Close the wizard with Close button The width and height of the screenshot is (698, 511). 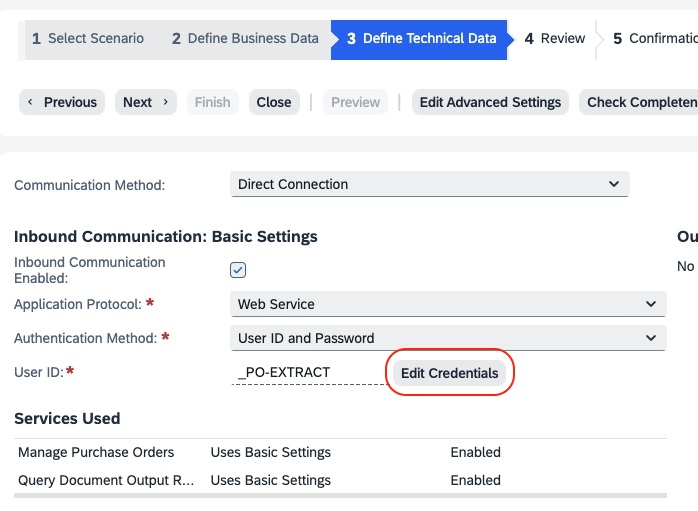pyautogui.click(x=274, y=102)
